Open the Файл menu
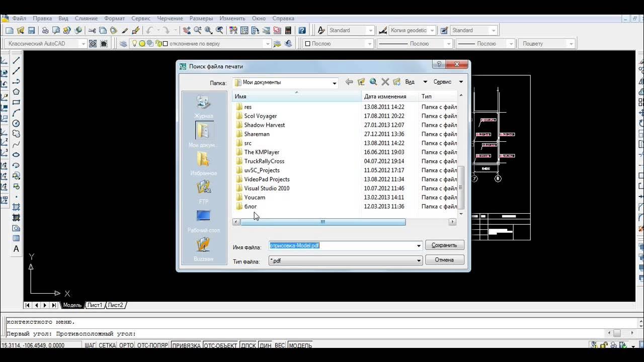 pyautogui.click(x=19, y=18)
